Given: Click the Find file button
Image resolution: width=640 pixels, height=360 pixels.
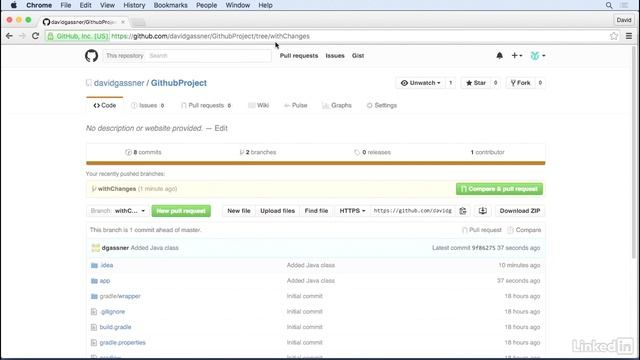Looking at the screenshot, I should point(316,211).
